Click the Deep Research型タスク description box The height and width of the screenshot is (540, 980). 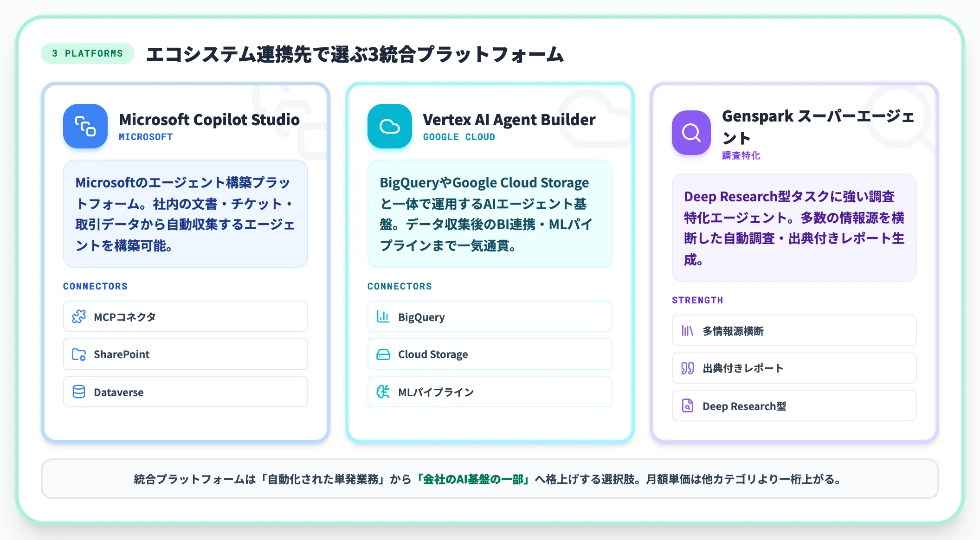[794, 228]
